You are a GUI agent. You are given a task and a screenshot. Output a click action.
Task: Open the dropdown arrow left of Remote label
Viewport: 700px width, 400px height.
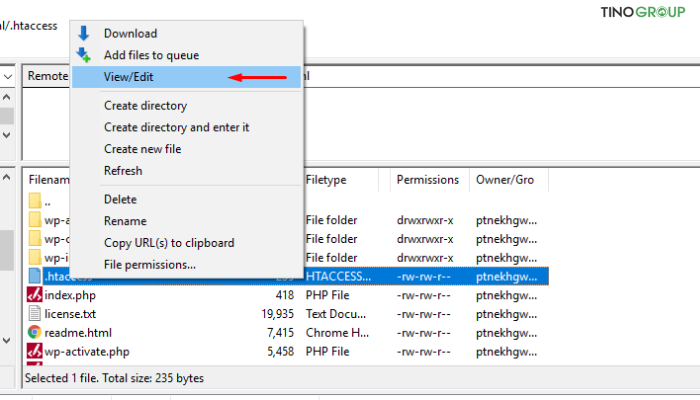point(8,77)
